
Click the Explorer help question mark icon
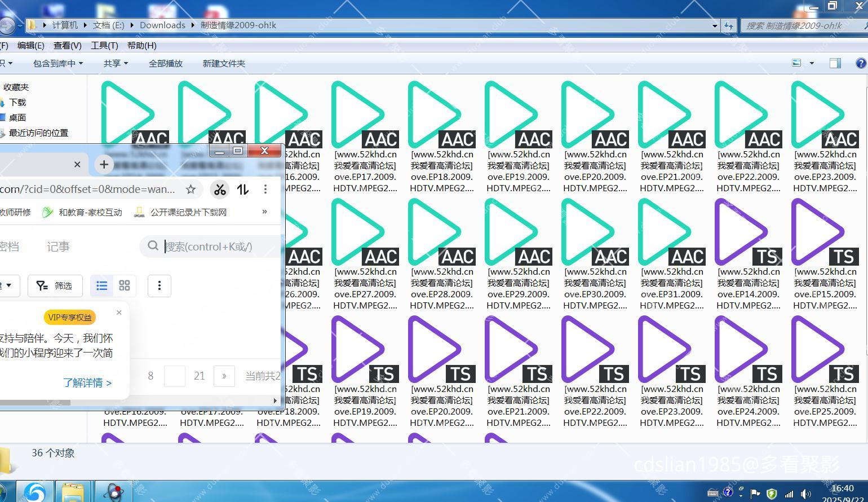click(x=861, y=63)
